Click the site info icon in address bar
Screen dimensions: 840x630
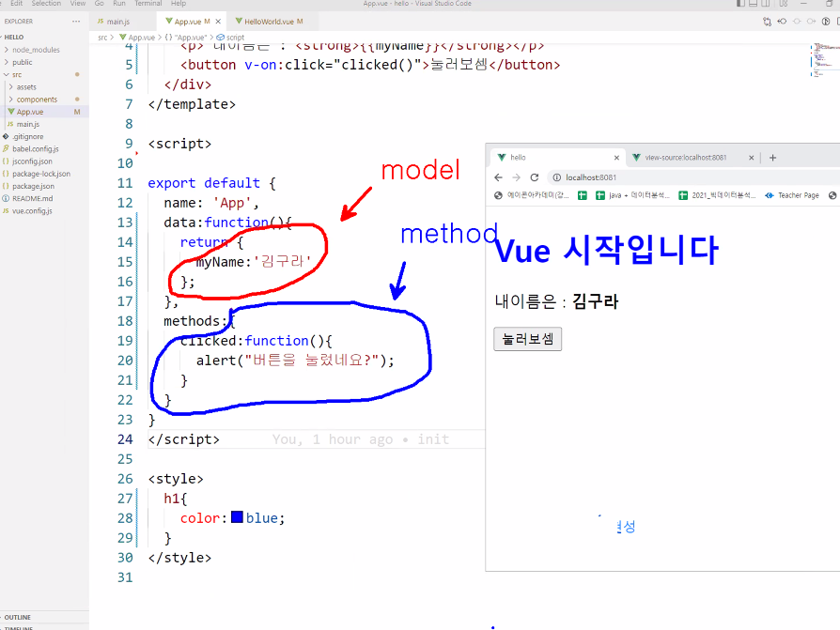tap(556, 177)
